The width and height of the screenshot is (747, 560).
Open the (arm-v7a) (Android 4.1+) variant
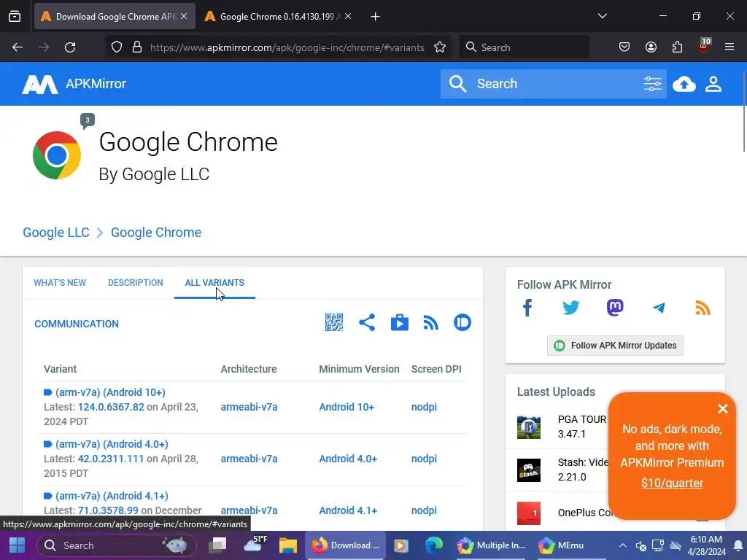pos(112,496)
